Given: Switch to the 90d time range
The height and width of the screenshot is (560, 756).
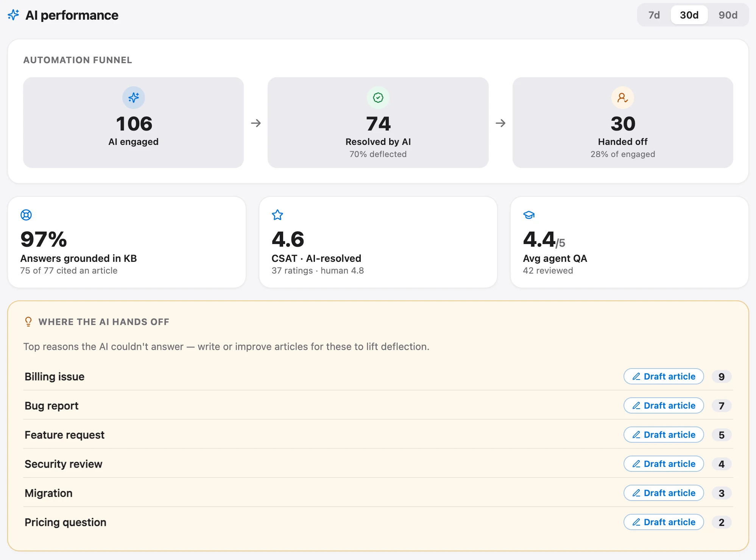Looking at the screenshot, I should click(728, 15).
